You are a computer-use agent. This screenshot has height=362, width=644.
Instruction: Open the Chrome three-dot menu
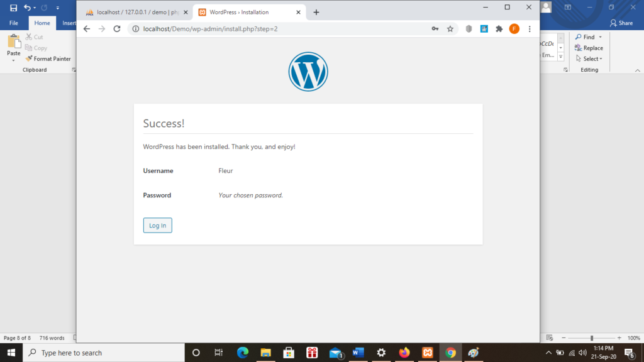pyautogui.click(x=530, y=29)
